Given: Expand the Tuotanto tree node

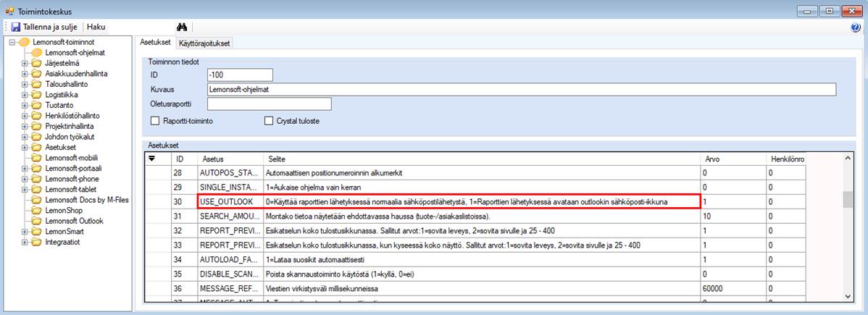Looking at the screenshot, I should point(25,105).
